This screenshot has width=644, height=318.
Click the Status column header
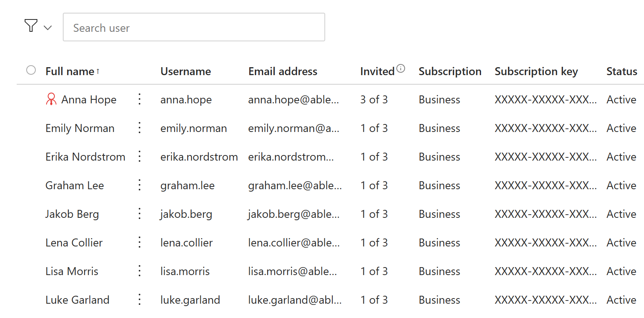[622, 72]
